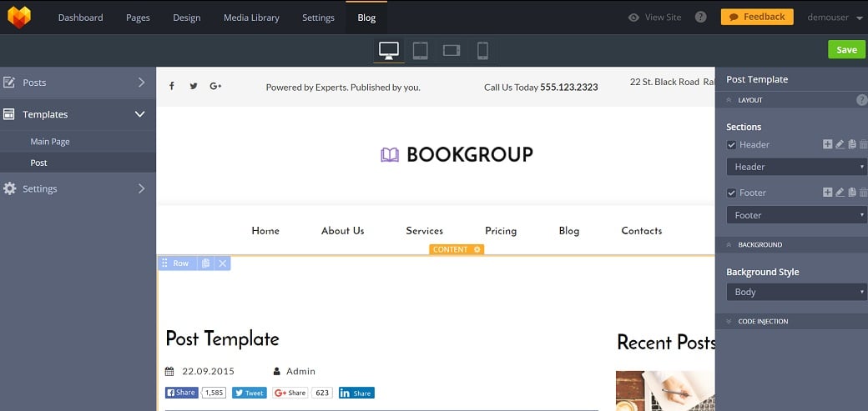Open the Header section dropdown
Image resolution: width=868 pixels, height=411 pixels.
click(796, 167)
